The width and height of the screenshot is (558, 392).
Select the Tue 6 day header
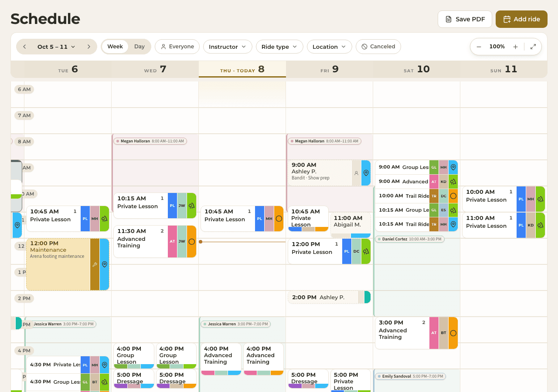pyautogui.click(x=68, y=69)
